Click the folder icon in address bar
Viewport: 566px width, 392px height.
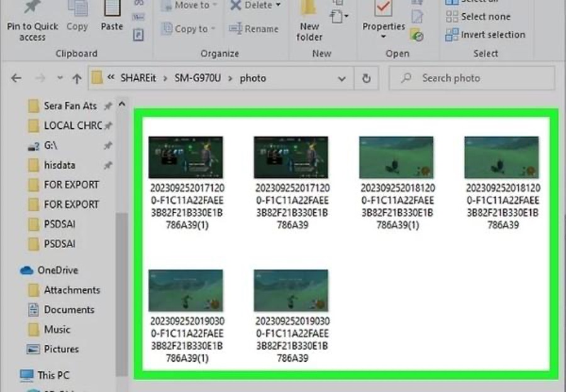pyautogui.click(x=97, y=77)
